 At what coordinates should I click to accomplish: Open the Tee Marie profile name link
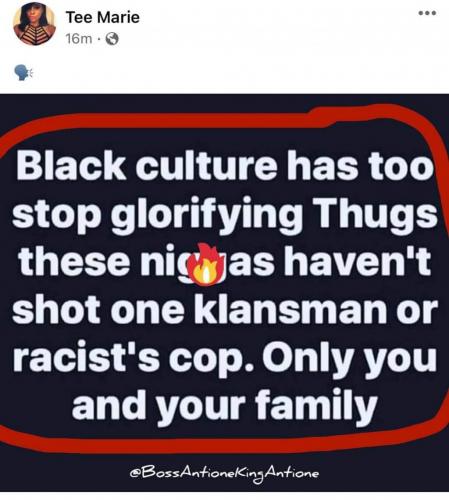(103, 17)
